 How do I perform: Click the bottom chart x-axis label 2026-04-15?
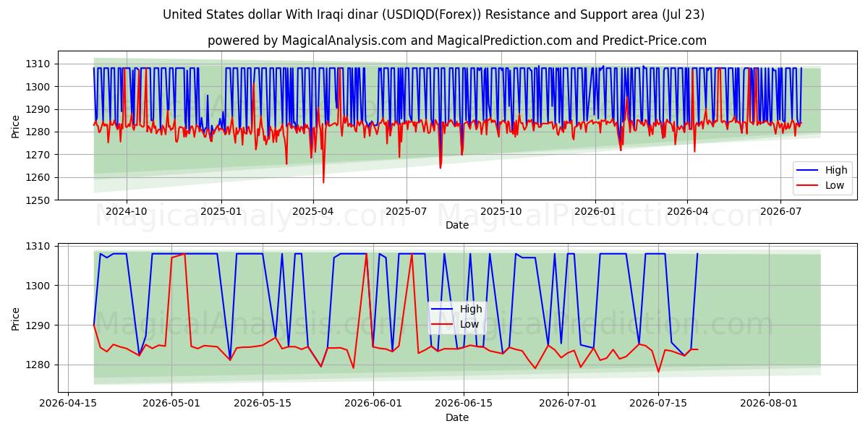(68, 404)
